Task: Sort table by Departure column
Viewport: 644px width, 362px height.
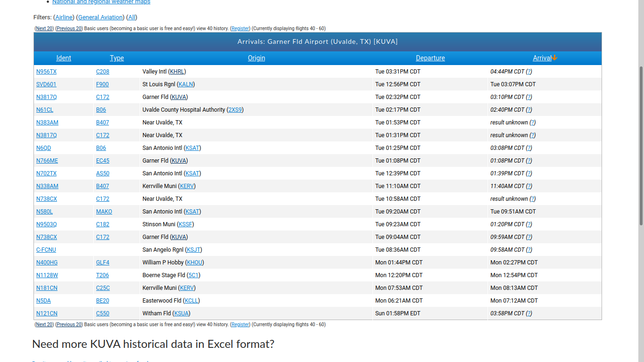Action: tap(430, 58)
